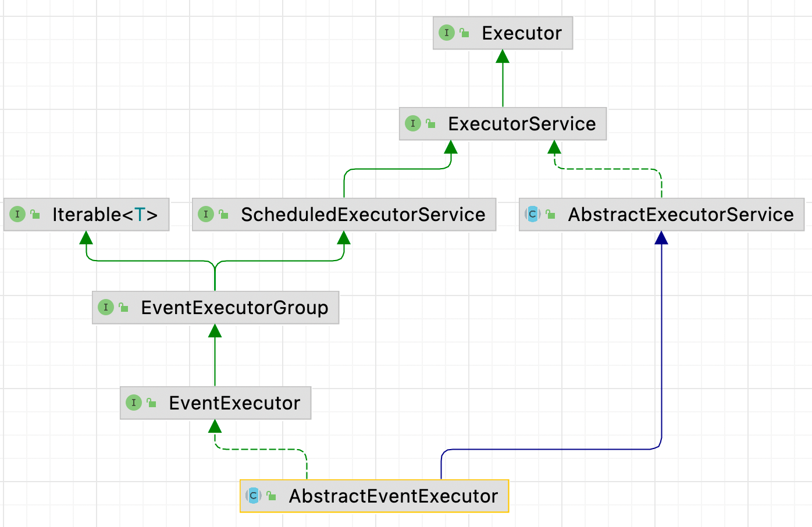The width and height of the screenshot is (812, 527).
Task: Click the interface icon beside ExecutorService
Action: [412, 123]
